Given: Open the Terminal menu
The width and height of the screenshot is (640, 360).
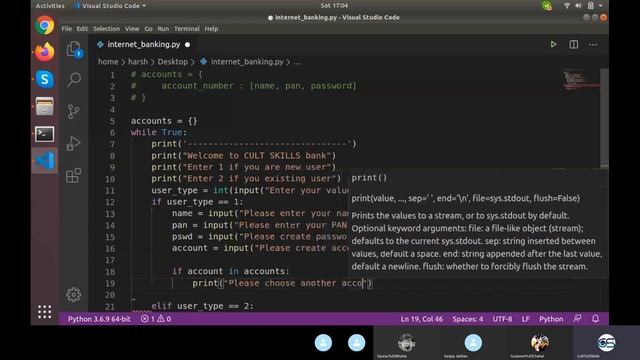Looking at the screenshot, I should coord(187,29).
